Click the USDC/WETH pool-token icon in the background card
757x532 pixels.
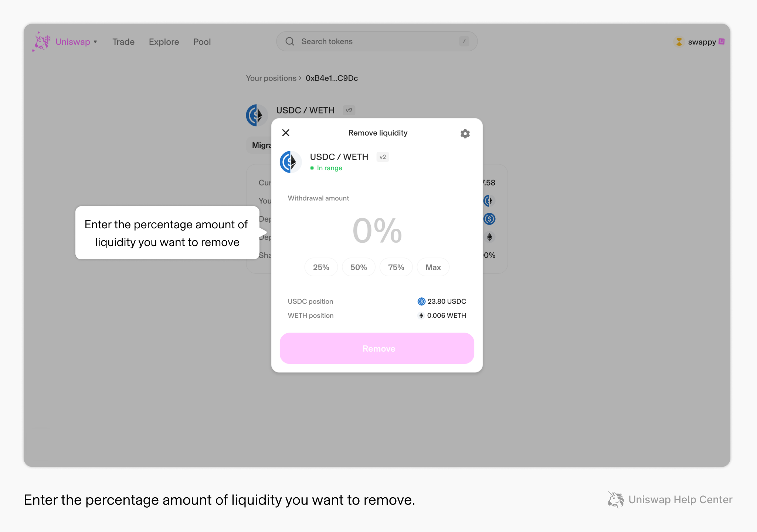(x=489, y=201)
